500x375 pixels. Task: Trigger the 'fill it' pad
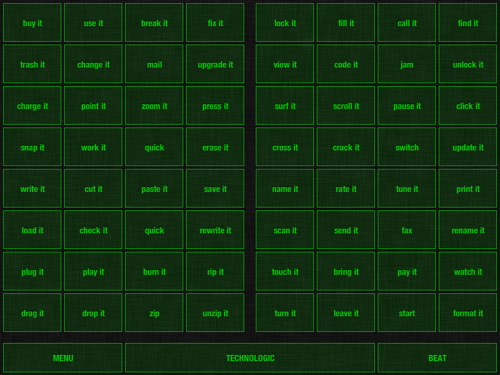[x=346, y=23]
